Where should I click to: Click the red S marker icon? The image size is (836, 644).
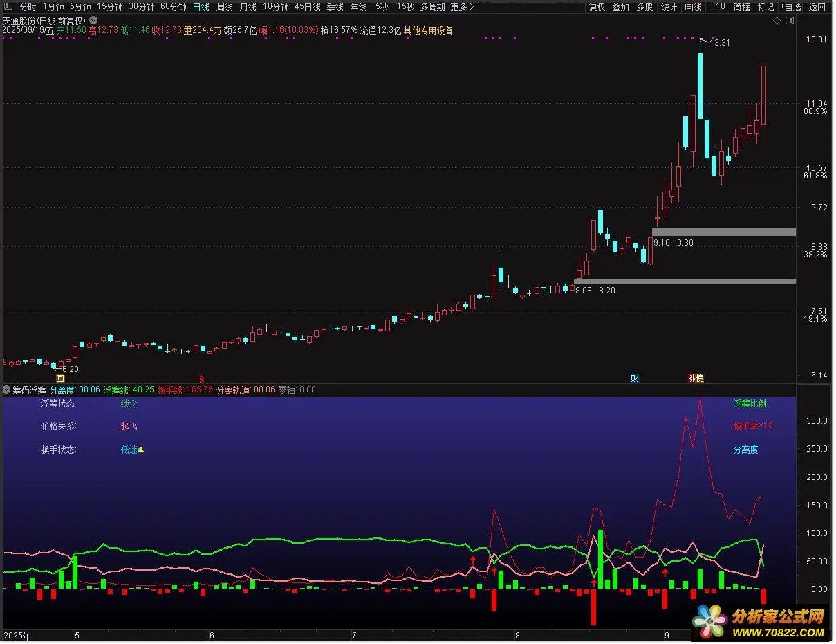click(202, 378)
